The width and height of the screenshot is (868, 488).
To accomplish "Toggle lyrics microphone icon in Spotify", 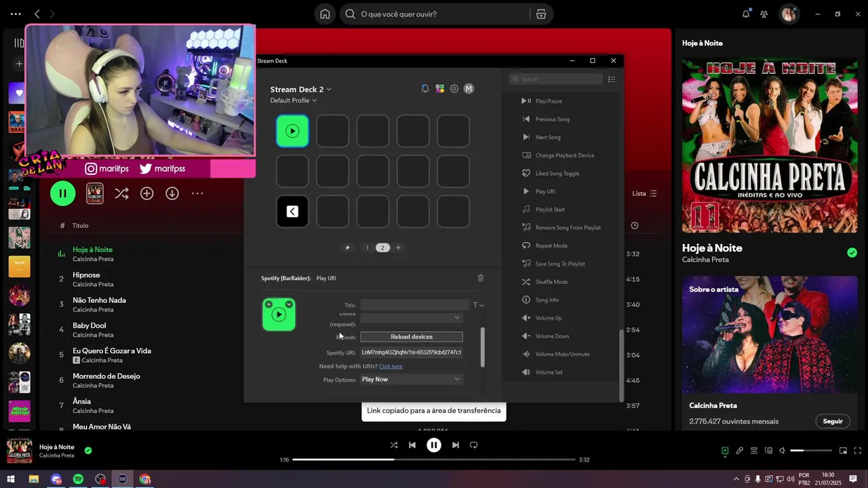I will tap(739, 451).
